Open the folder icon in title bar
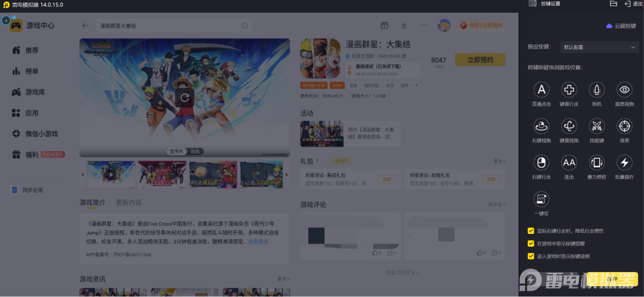Screen dimensions: 644x297 [x=613, y=4]
